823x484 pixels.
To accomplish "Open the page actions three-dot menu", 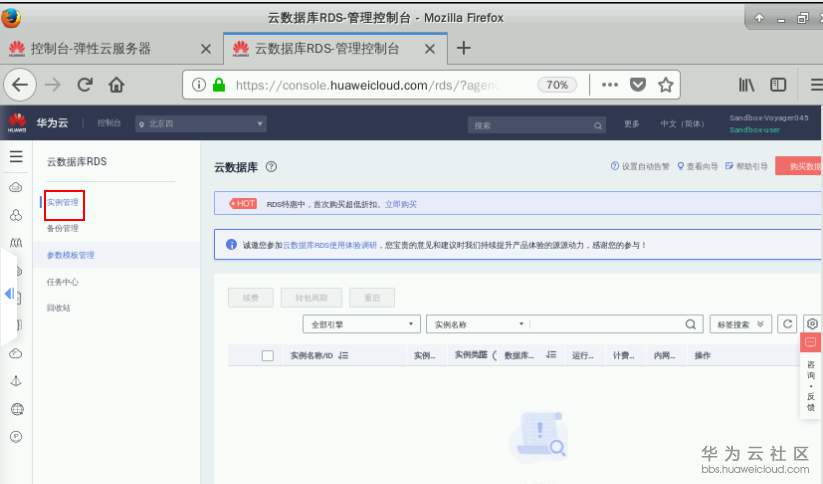I will [609, 85].
